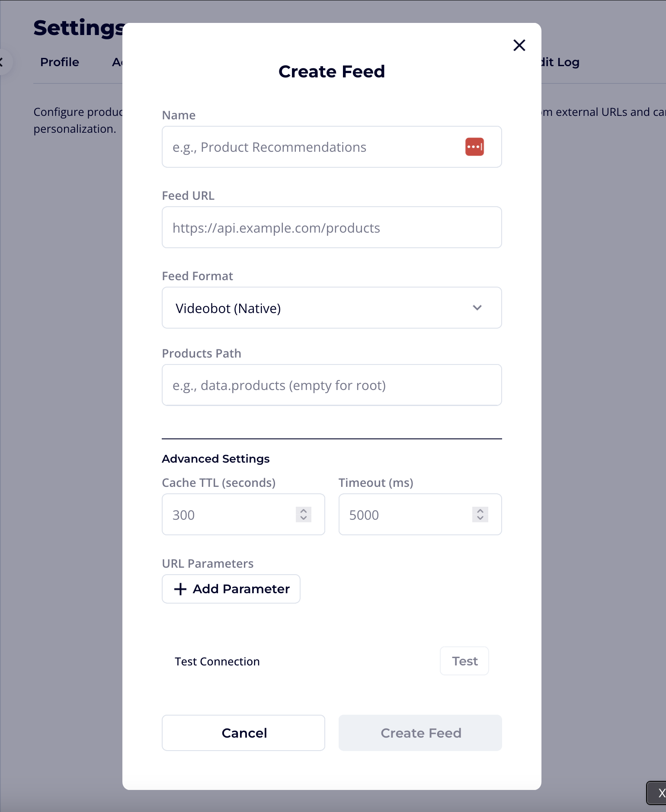Increment Cache TTL with the up stepper

[x=303, y=511]
